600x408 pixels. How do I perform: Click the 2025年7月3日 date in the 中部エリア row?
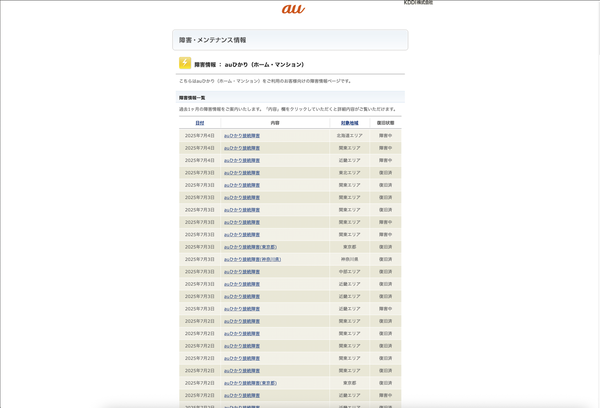click(200, 272)
